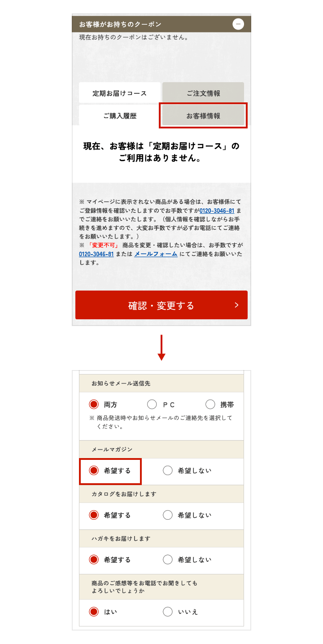Viewport: 323px width, 644px height.
Task: Open the ご購入履歴 tab
Action: [x=120, y=116]
